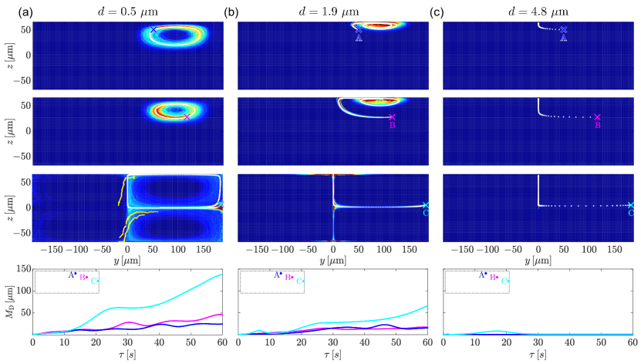This screenshot has width=641, height=364.
Task: Pick magenta marker B in panel (b) middle heatmap
Action: coord(392,117)
